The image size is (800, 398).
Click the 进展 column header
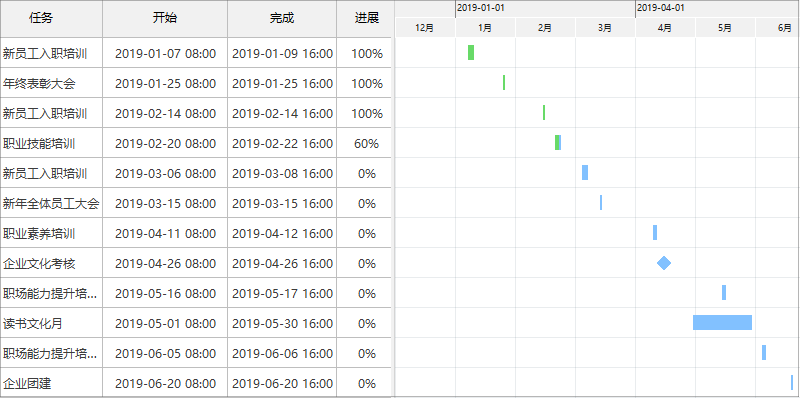(x=365, y=18)
